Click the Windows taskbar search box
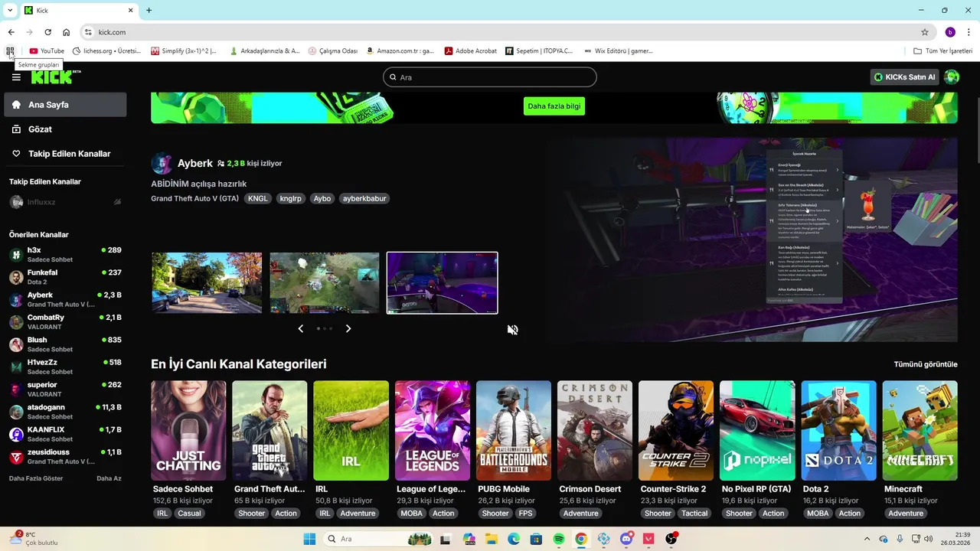980x551 pixels. (x=377, y=539)
